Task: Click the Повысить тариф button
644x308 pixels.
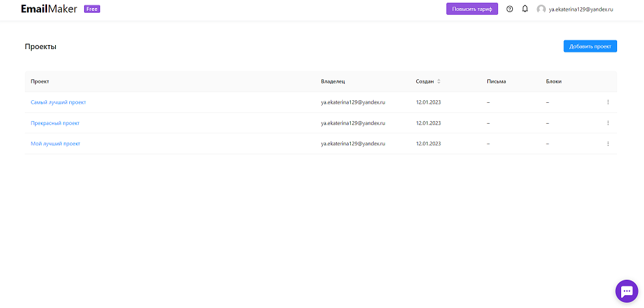Action: pos(472,9)
